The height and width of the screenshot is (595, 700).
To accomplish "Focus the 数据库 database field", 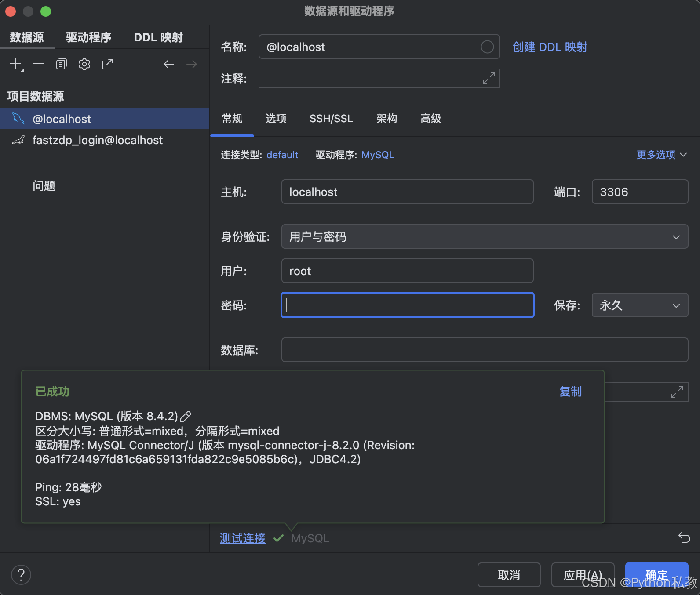I will tap(485, 350).
